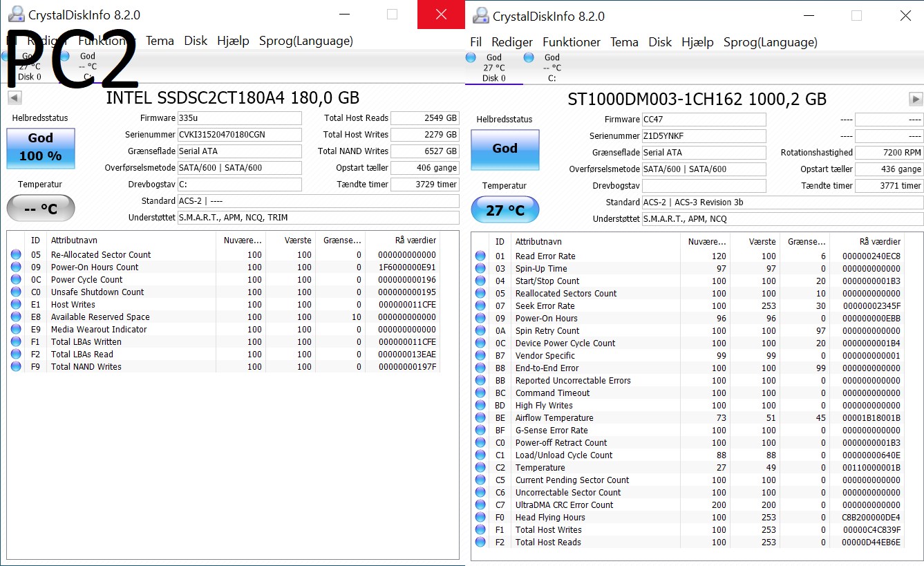Open Tema menu in left window
The width and height of the screenshot is (924, 566).
pos(160,41)
